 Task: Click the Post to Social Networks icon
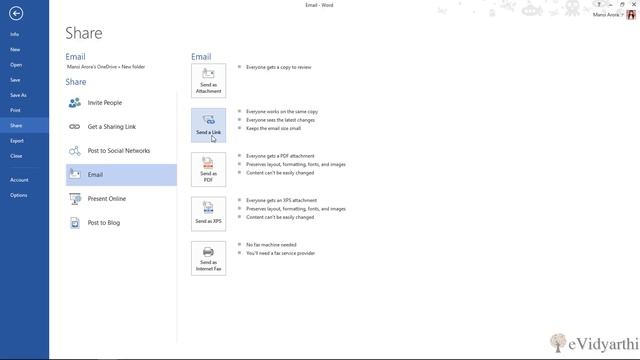coord(75,151)
